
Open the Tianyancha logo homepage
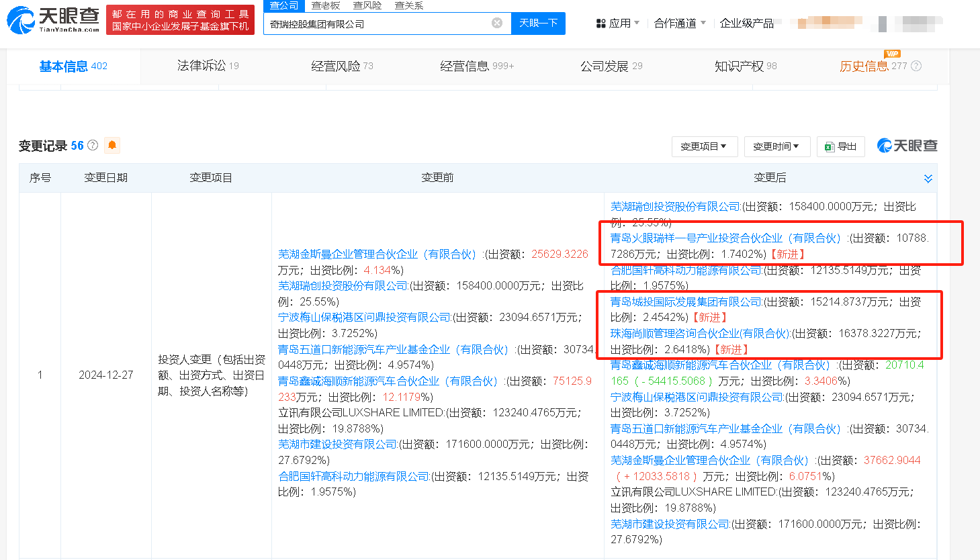coord(53,19)
